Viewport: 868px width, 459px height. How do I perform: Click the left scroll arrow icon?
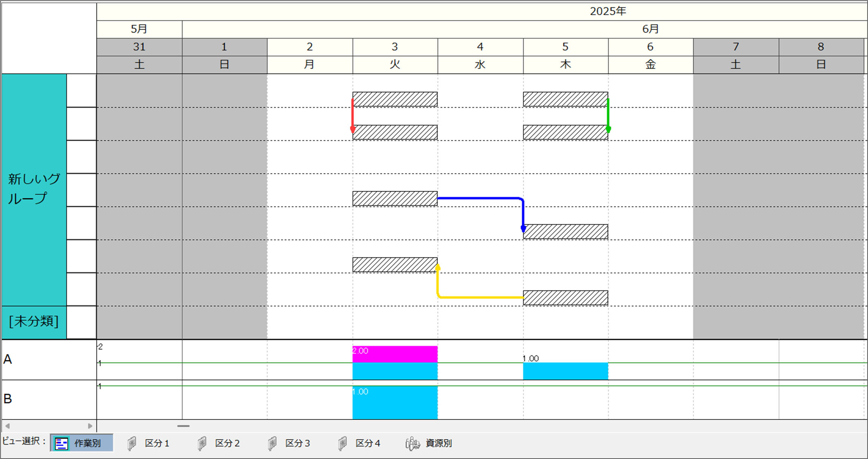pyautogui.click(x=8, y=426)
